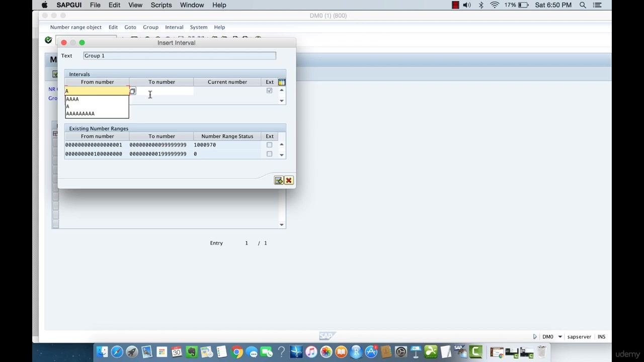This screenshot has height=362, width=644.
Task: Click the Number Range Status column header
Action: click(227, 136)
